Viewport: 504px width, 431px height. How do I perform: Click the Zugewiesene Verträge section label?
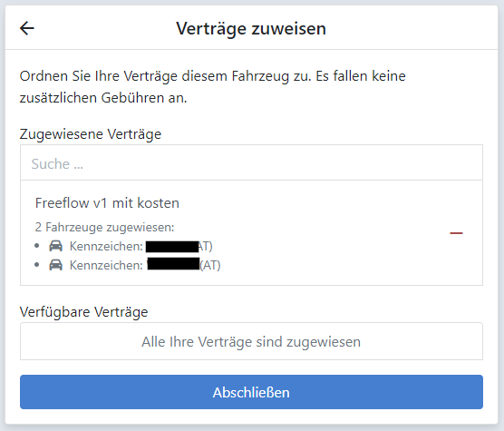(91, 134)
